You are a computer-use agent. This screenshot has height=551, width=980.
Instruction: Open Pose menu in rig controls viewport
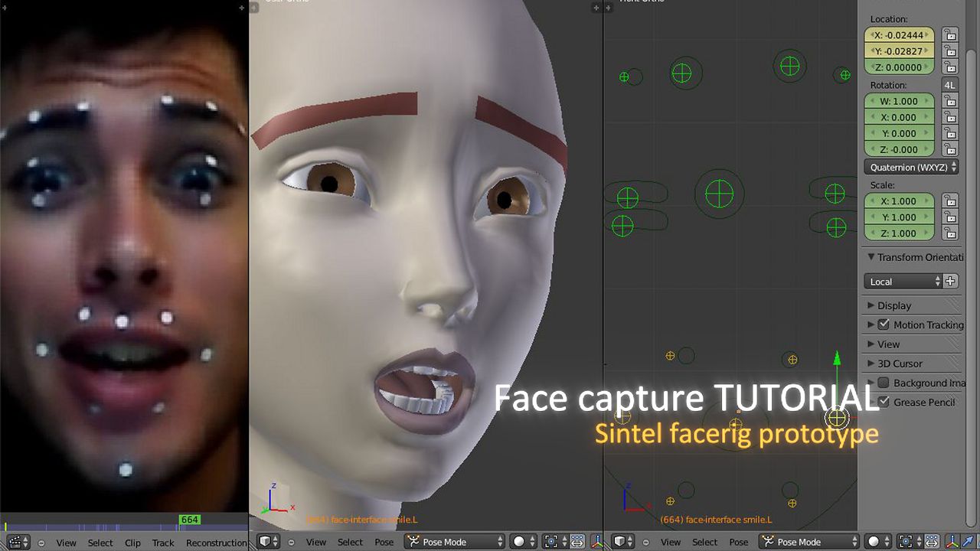pos(739,543)
